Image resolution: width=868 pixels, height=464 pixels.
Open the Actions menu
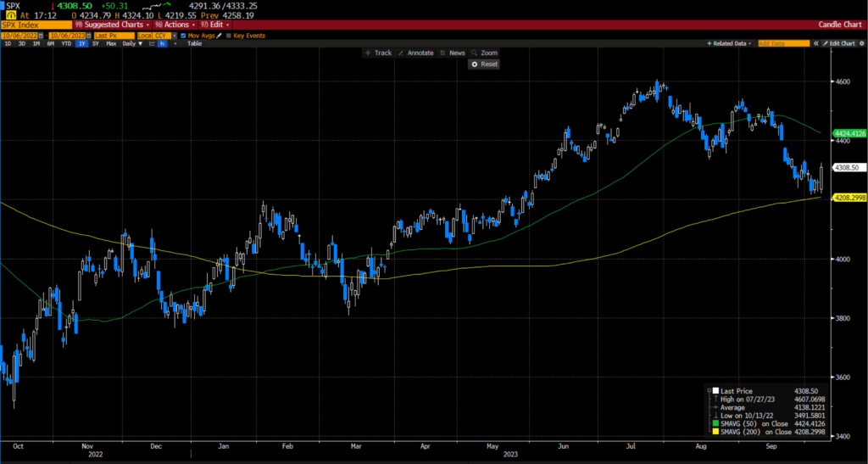[x=172, y=25]
